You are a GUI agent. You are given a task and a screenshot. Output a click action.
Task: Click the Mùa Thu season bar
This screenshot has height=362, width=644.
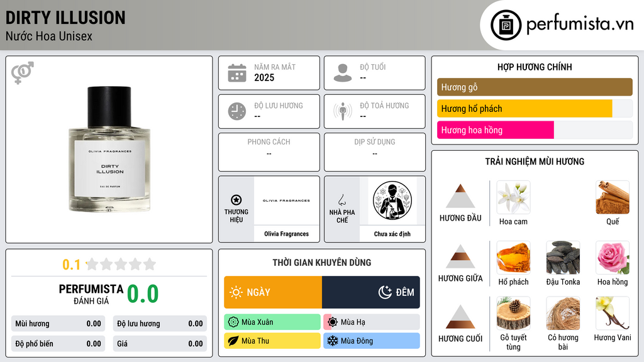pyautogui.click(x=272, y=341)
